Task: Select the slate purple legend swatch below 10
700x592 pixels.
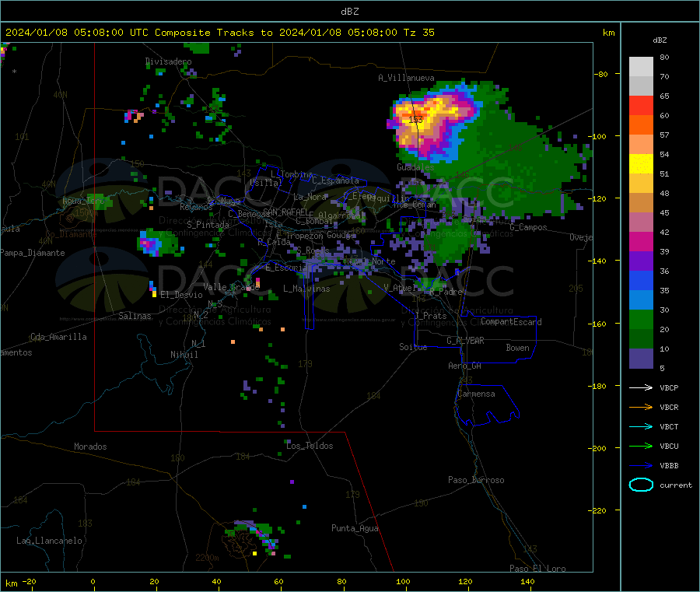Action: 641,359
